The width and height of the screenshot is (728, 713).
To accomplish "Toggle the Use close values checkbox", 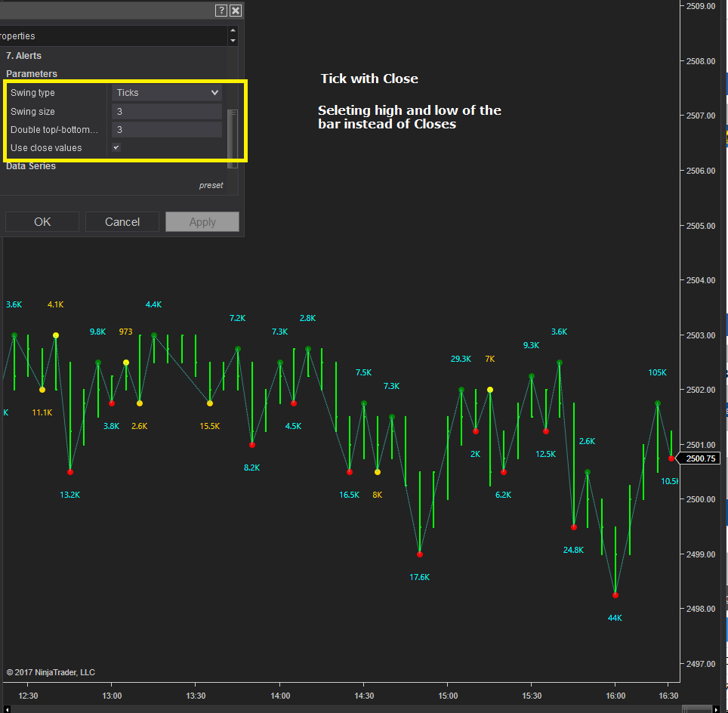I will tap(116, 148).
